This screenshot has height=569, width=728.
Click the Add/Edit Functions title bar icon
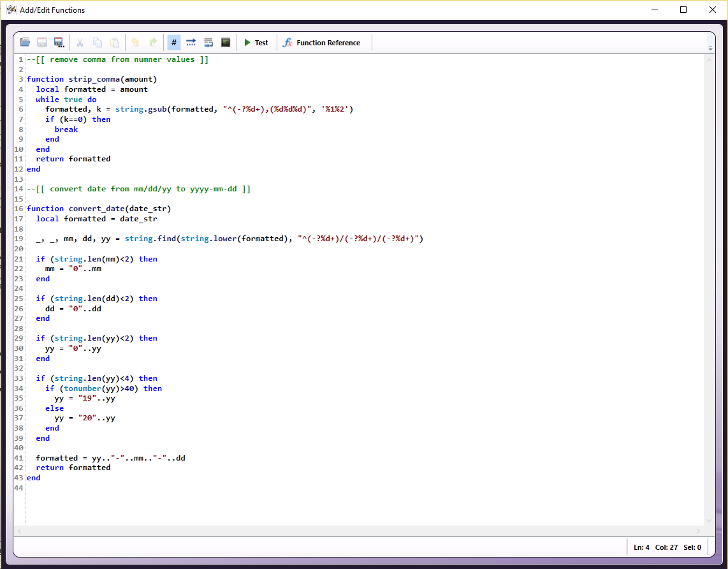coord(11,10)
